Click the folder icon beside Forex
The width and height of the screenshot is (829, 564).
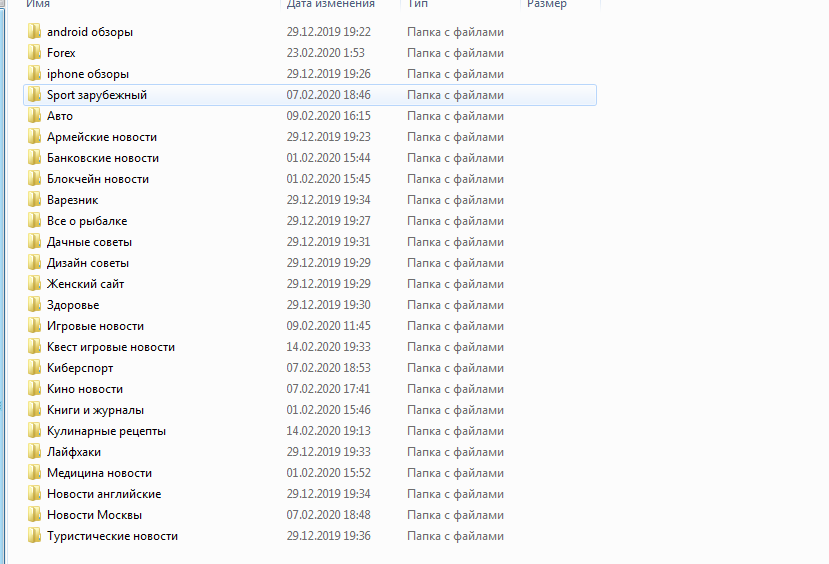click(34, 53)
